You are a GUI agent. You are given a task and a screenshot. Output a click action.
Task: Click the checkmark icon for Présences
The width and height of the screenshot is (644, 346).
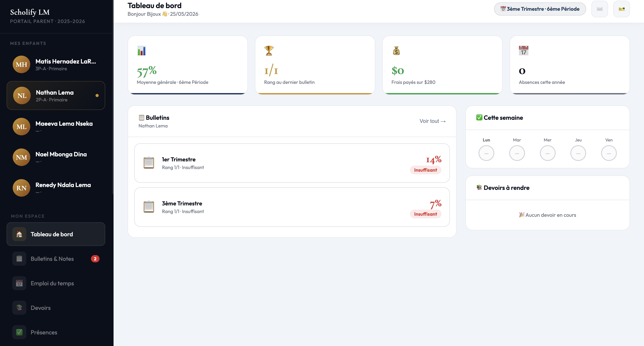19,332
